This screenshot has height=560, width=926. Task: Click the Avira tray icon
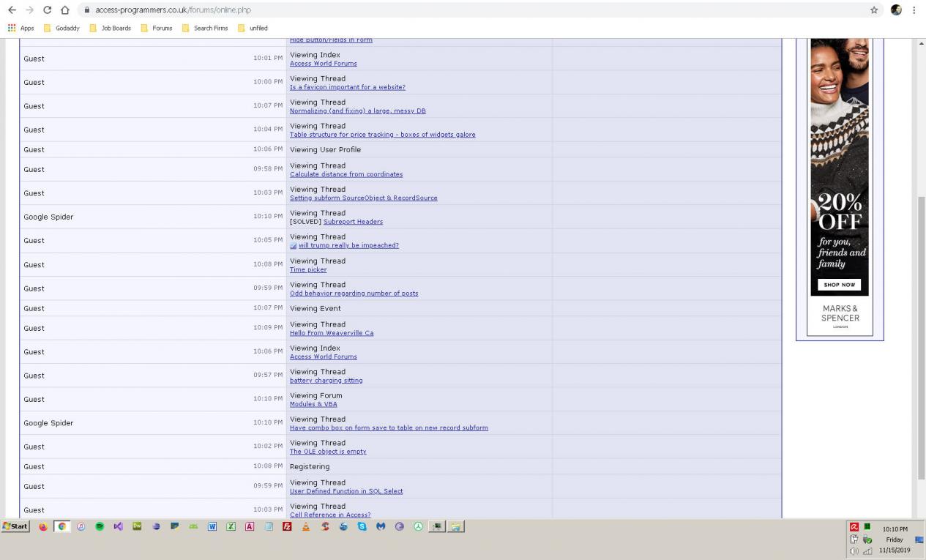click(854, 527)
